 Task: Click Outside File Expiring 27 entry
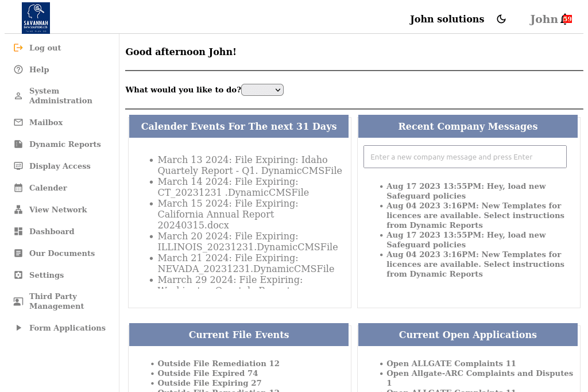click(209, 383)
